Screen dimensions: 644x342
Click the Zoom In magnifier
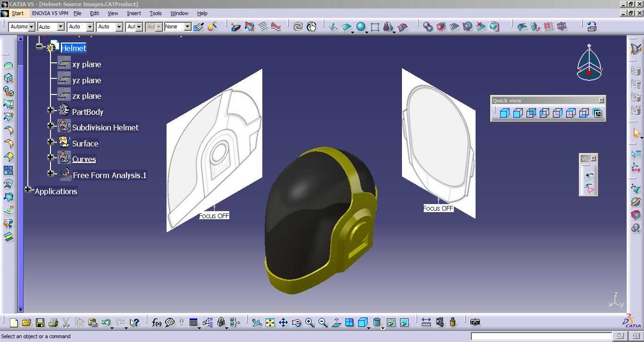(310, 323)
